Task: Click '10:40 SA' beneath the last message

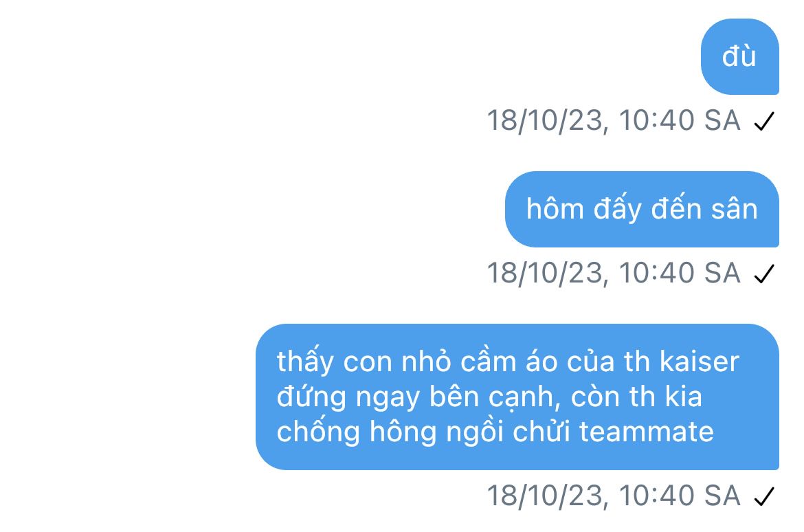Action: click(x=680, y=496)
